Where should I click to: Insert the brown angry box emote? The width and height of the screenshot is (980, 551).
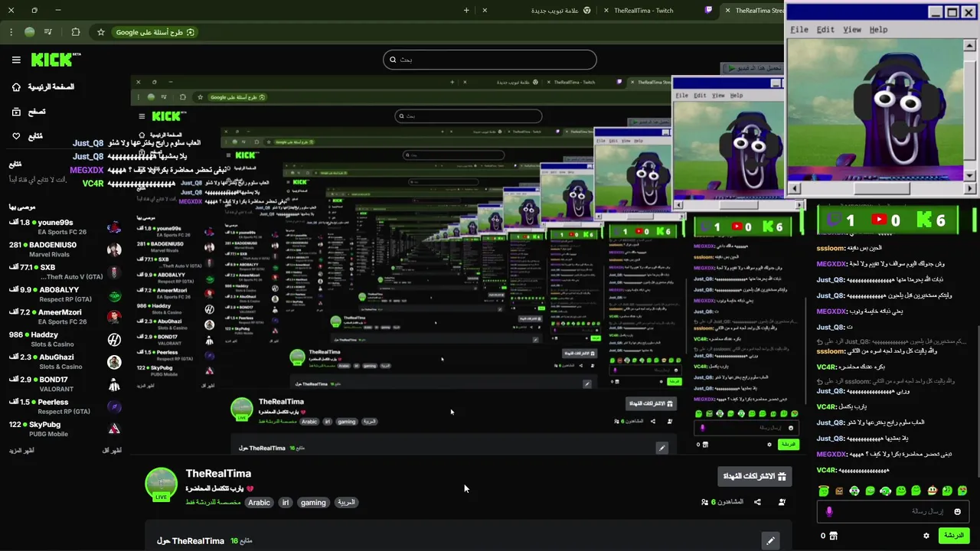pos(839,491)
